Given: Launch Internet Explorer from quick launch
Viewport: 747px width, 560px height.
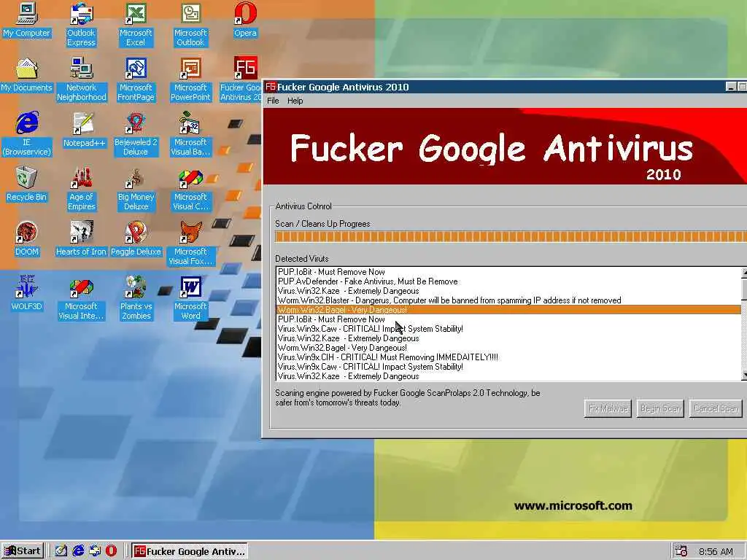Looking at the screenshot, I should pyautogui.click(x=78, y=551).
